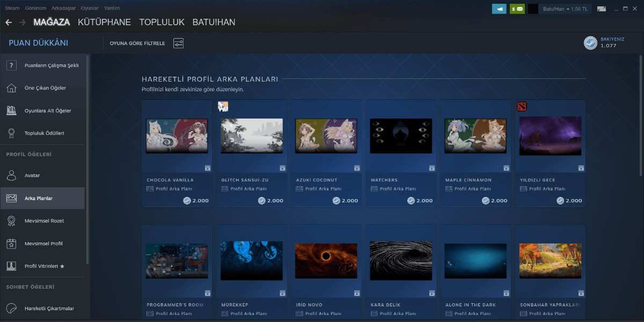Click the user avatar thumbnail in the title bar

point(533,9)
